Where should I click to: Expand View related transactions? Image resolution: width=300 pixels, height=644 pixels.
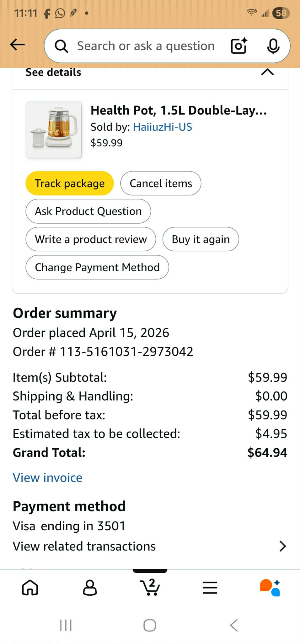282,546
